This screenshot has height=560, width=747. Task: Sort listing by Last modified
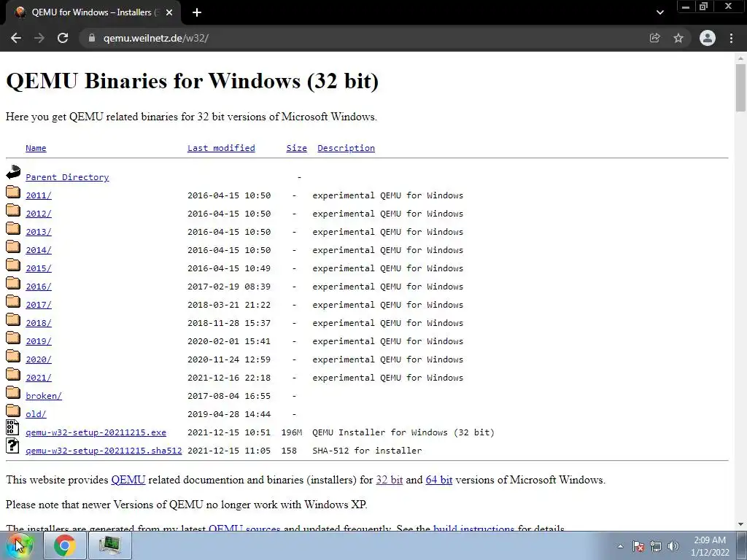coord(221,148)
